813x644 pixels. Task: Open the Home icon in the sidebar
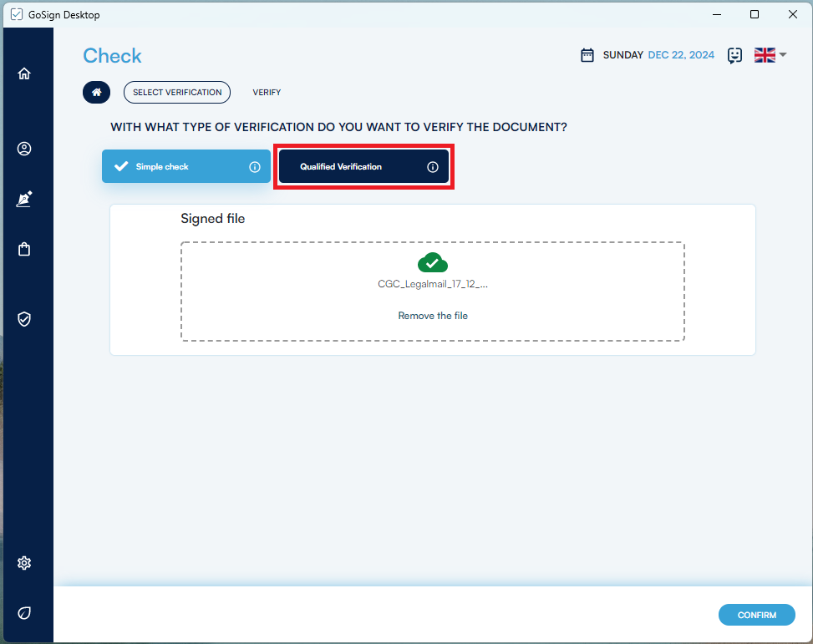24,74
